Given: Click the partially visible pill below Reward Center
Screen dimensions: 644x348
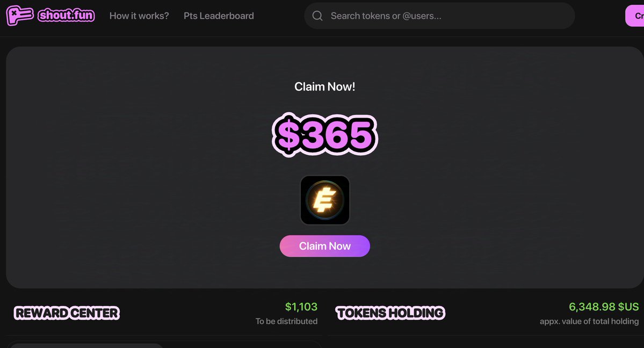Looking at the screenshot, I should coord(86,345).
